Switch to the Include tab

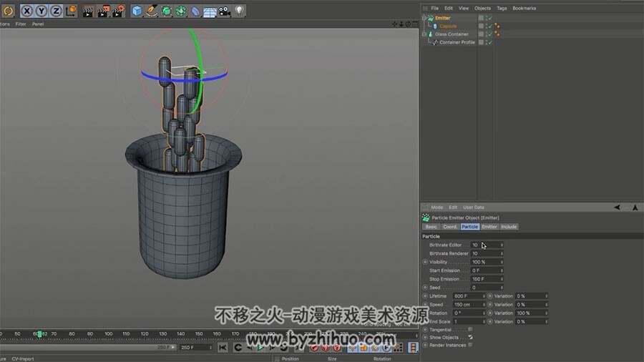point(509,227)
